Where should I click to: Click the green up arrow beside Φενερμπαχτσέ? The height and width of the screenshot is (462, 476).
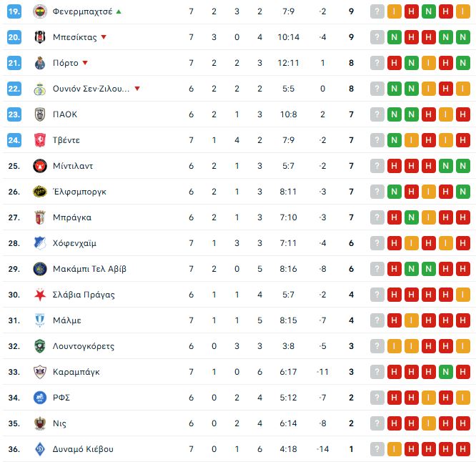pyautogui.click(x=119, y=11)
